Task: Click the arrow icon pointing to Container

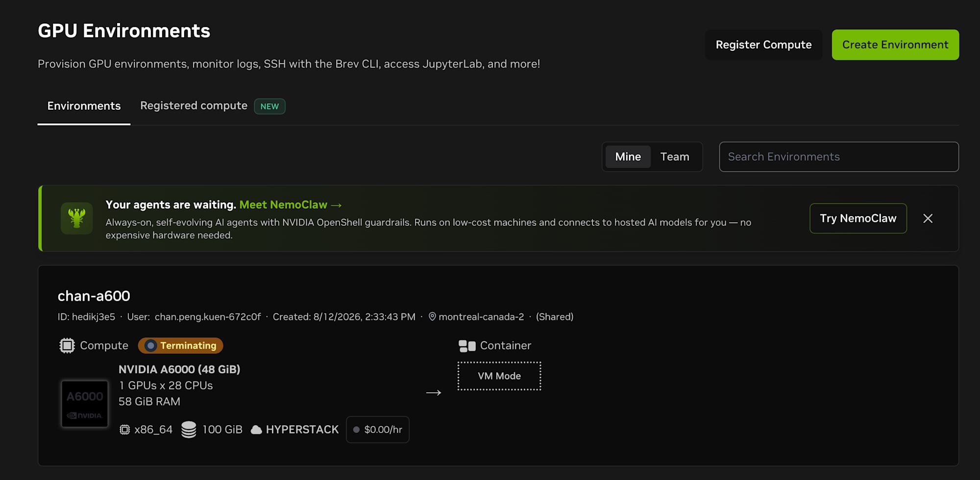Action: pos(434,393)
